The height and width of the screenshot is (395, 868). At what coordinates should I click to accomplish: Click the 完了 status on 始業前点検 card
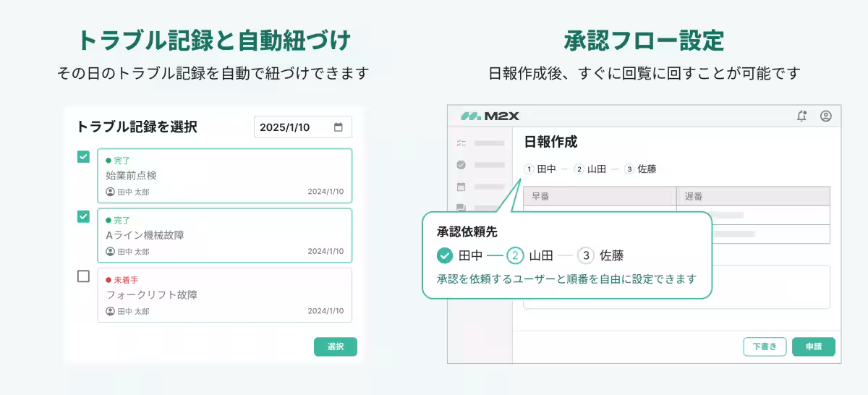[x=118, y=161]
